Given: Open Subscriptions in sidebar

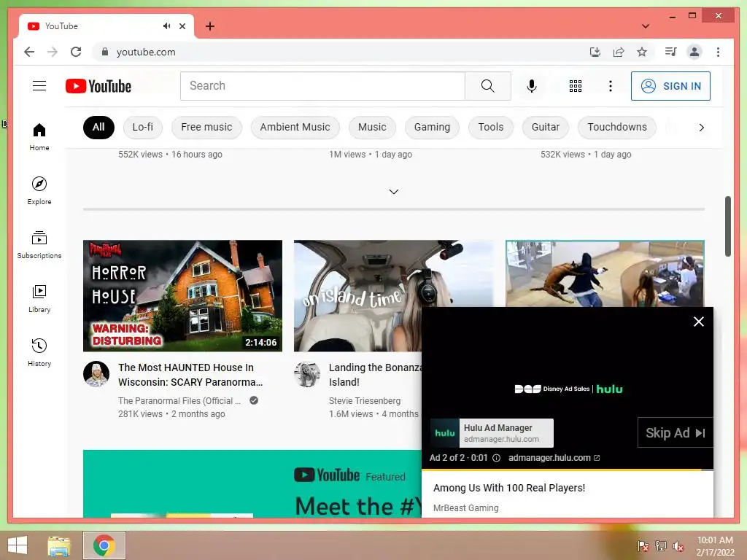Looking at the screenshot, I should 39,245.
